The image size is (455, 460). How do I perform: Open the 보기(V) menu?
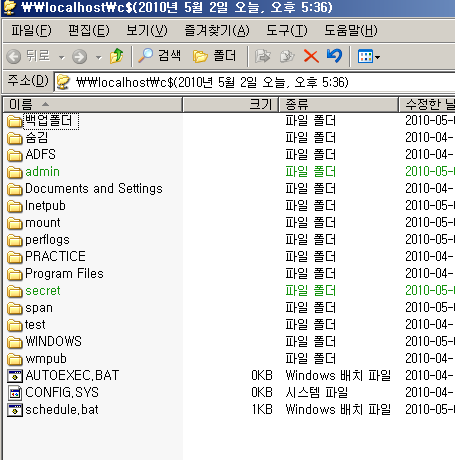(x=147, y=31)
